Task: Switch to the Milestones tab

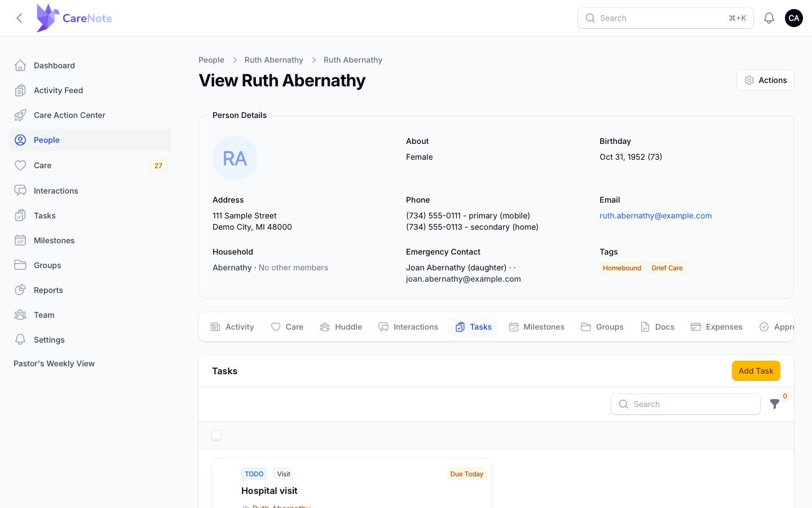Action: (x=536, y=327)
